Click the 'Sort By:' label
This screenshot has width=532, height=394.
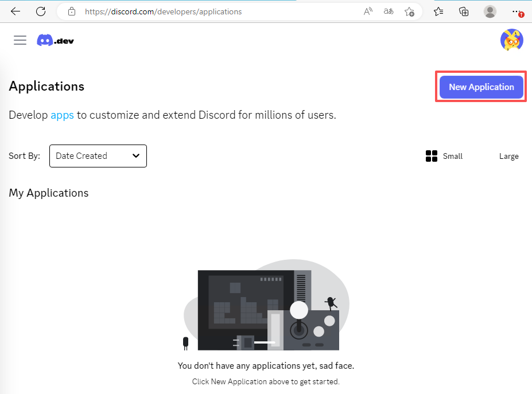pyautogui.click(x=25, y=156)
